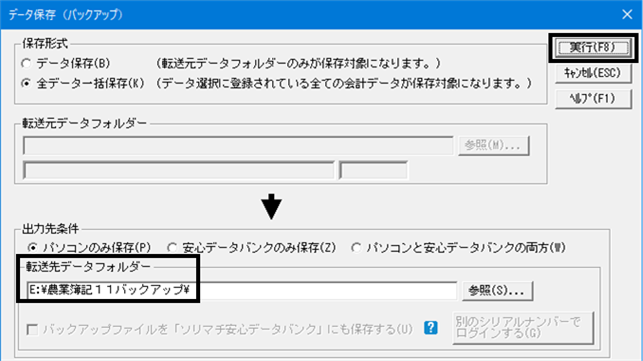Click the 実行(F8) execute button

[x=593, y=48]
